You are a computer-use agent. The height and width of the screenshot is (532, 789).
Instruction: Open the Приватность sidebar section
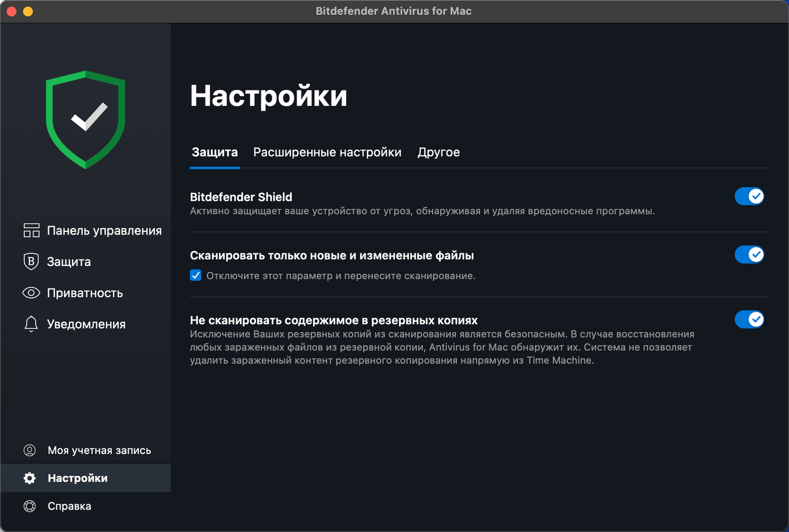tap(86, 293)
